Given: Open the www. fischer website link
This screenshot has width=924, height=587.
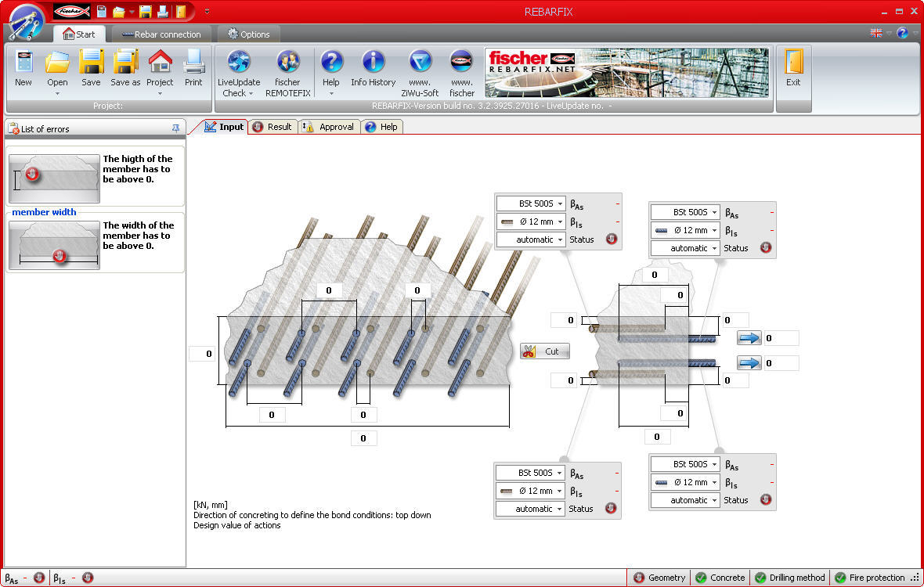Looking at the screenshot, I should tap(461, 74).
